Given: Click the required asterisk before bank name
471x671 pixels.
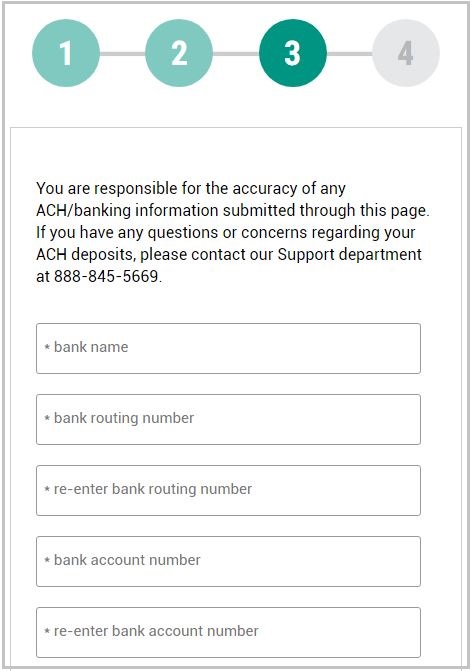Looking at the screenshot, I should [x=47, y=347].
